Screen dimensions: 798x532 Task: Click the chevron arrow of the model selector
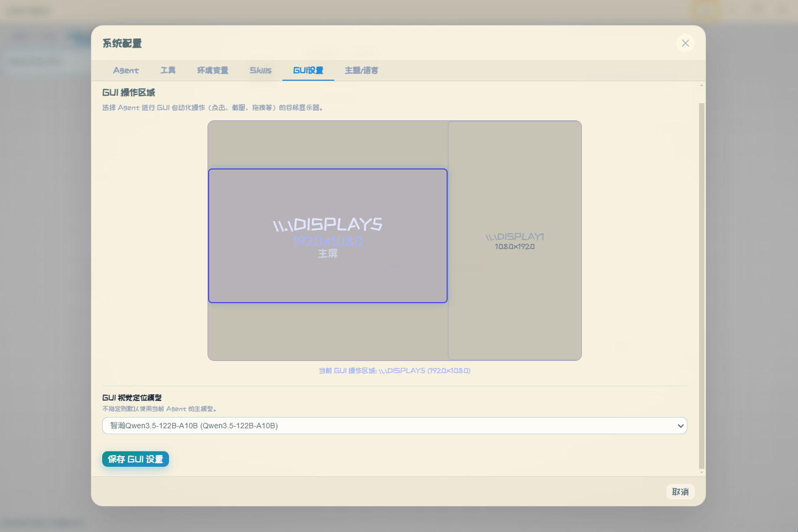(680, 426)
